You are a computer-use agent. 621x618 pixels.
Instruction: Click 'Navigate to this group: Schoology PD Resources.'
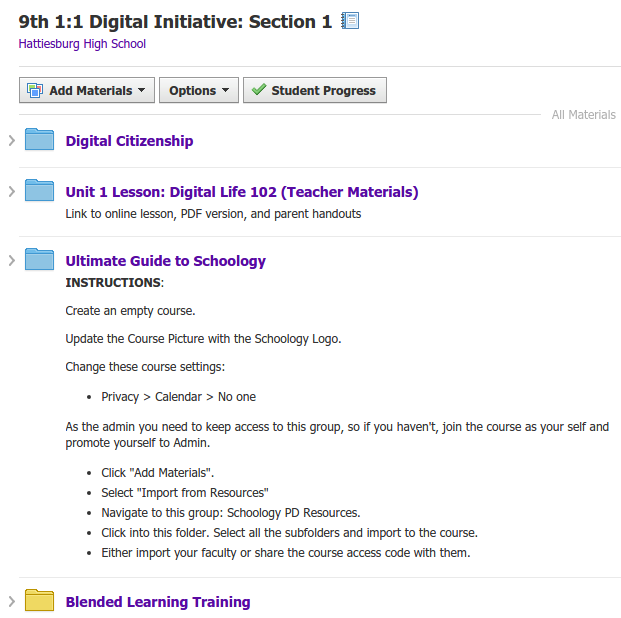point(230,513)
